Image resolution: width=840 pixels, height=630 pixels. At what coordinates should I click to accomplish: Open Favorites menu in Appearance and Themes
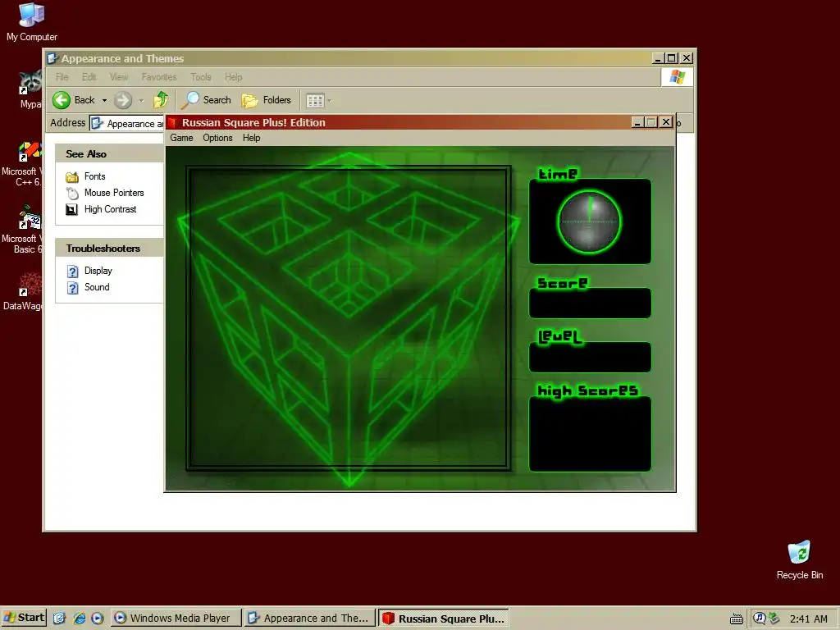click(x=159, y=77)
